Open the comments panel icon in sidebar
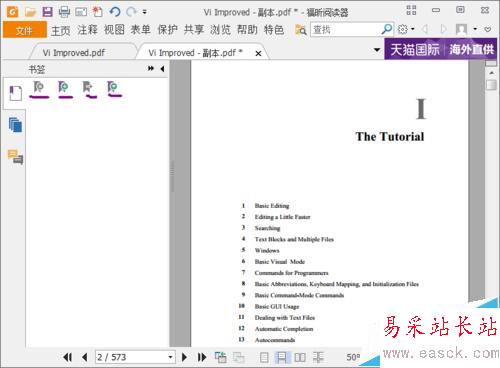 [x=15, y=156]
